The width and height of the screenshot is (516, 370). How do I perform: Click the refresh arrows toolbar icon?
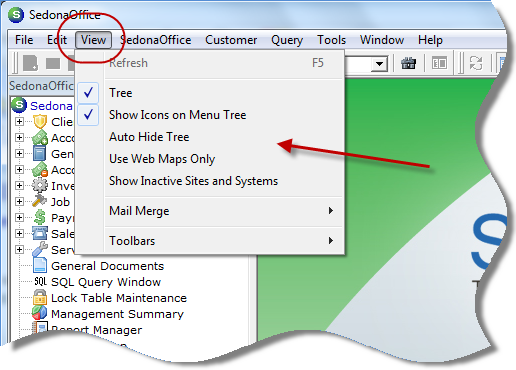(x=476, y=63)
